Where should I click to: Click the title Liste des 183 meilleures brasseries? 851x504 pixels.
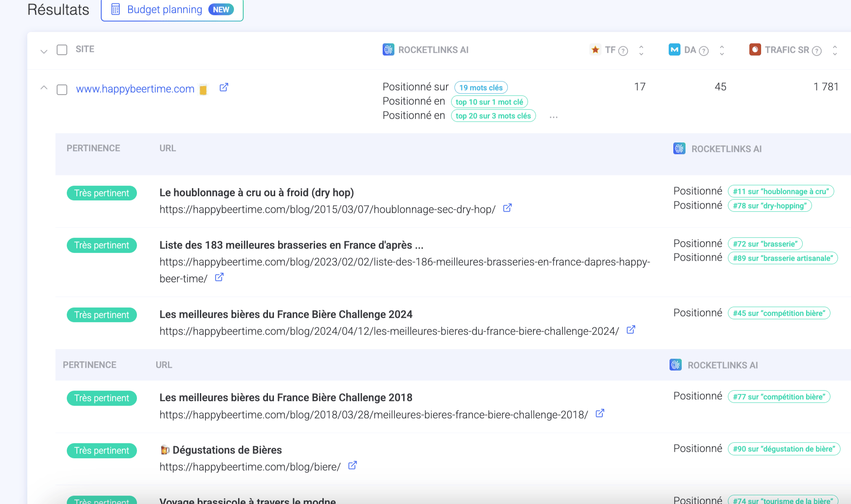pos(292,245)
